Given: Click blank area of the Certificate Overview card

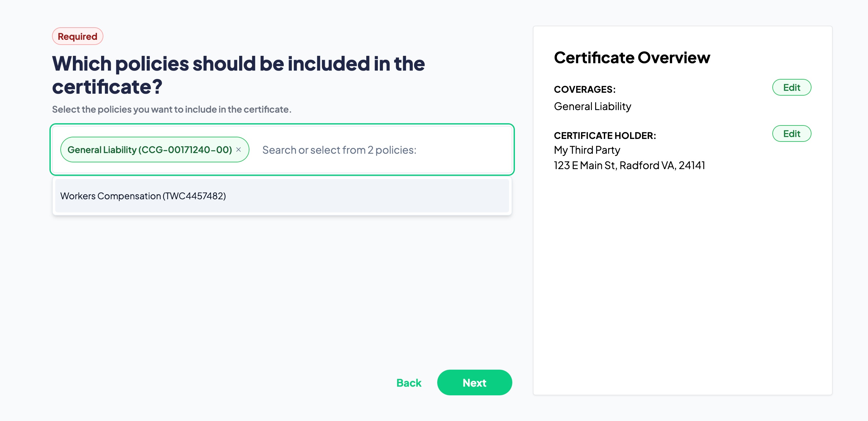Looking at the screenshot, I should coord(682,286).
